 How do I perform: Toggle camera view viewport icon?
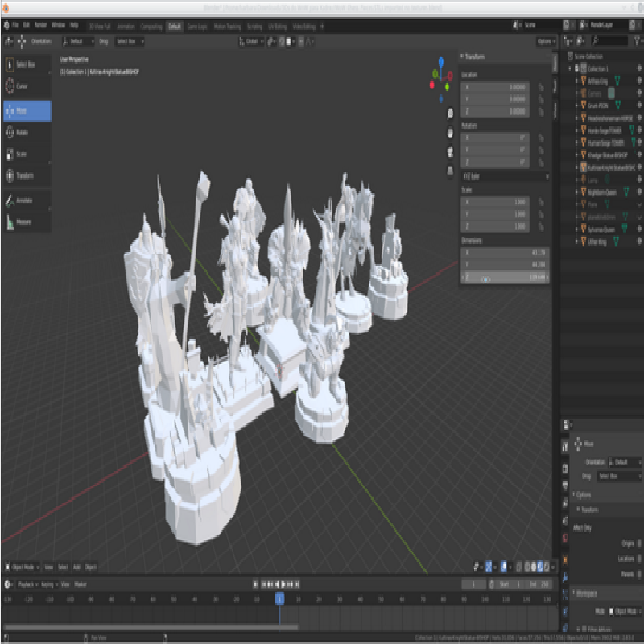(x=450, y=151)
